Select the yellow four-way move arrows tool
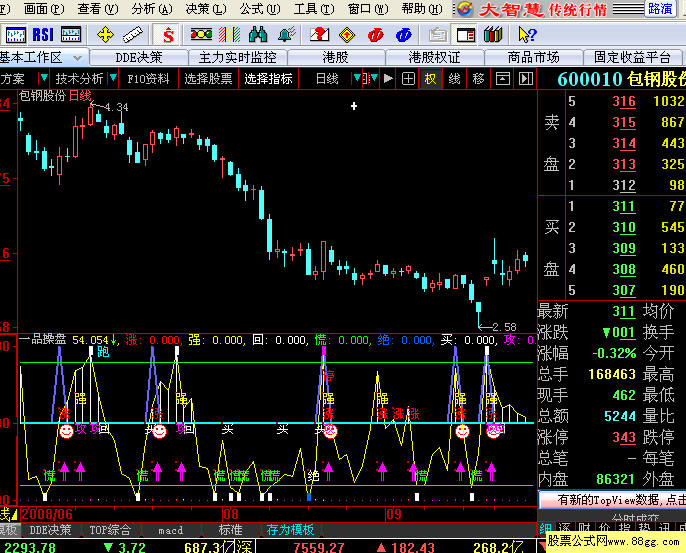 (105, 35)
